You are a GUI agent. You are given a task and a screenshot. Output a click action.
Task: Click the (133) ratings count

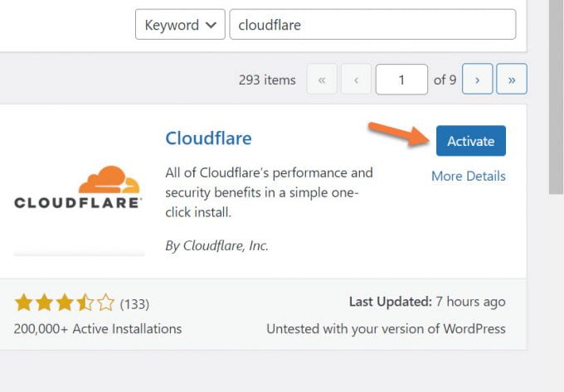(x=134, y=304)
